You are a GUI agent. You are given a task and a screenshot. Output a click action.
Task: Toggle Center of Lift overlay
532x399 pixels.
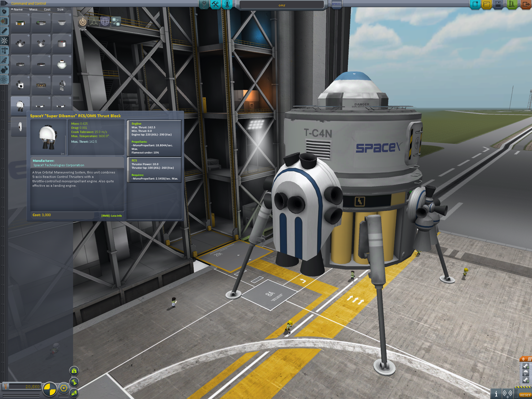tap(74, 393)
